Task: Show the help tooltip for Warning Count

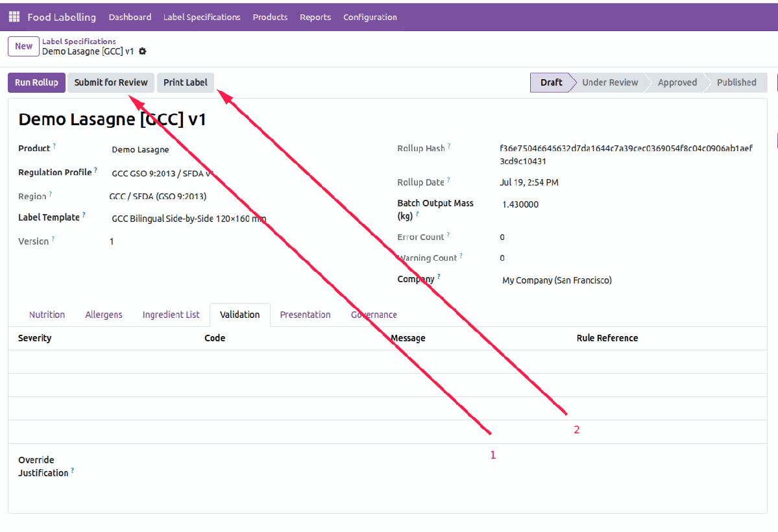Action: (x=461, y=256)
